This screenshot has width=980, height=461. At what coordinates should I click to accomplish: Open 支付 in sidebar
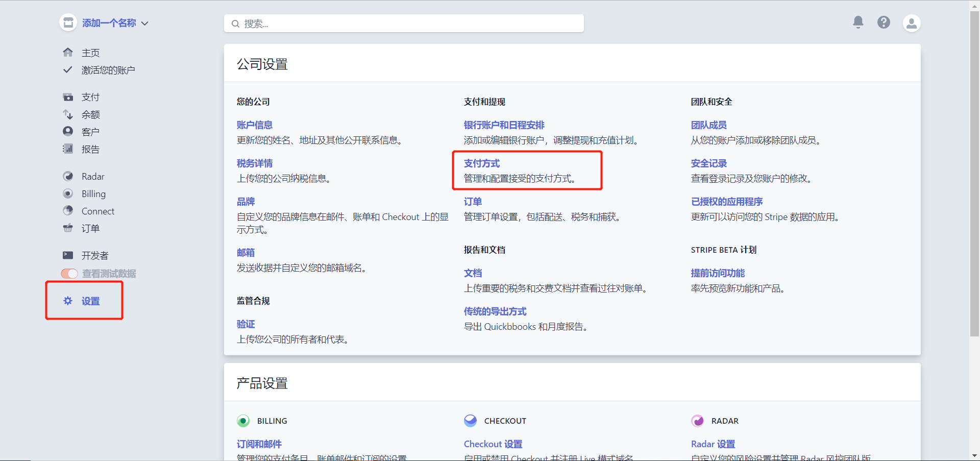(x=91, y=97)
